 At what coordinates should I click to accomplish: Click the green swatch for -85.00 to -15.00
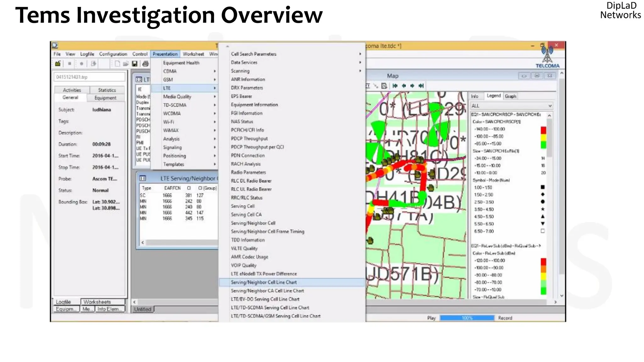[x=543, y=145]
